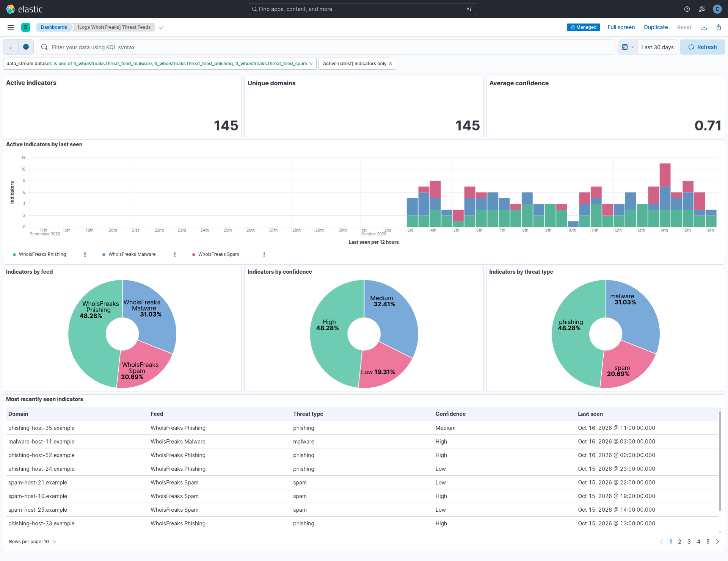Click the Managed badge
This screenshot has height=561, width=728.
[584, 27]
